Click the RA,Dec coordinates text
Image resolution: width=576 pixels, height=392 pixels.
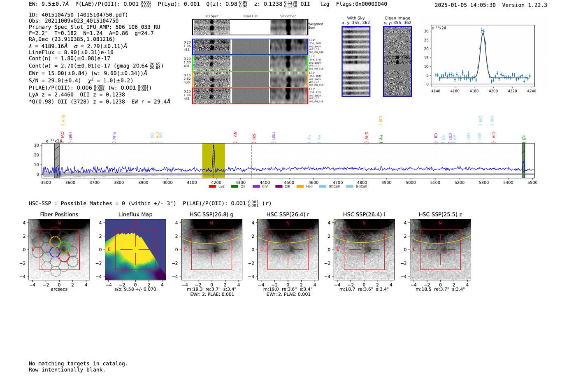(x=72, y=39)
